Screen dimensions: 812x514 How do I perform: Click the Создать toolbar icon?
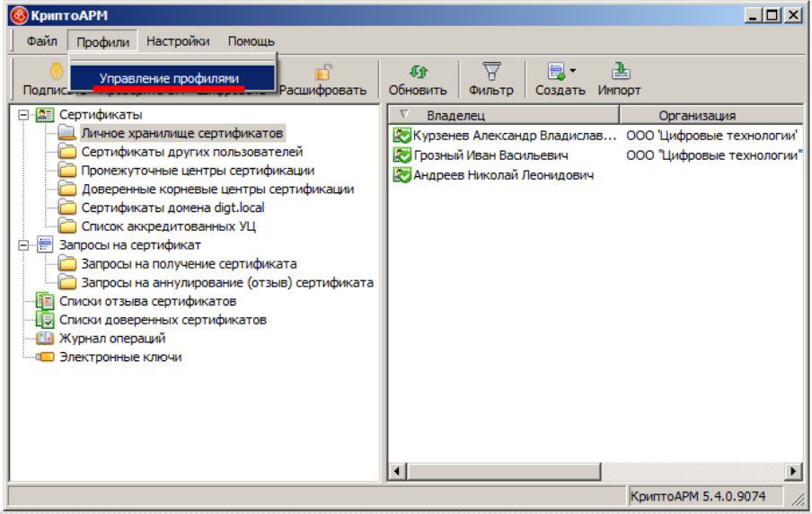pos(557,72)
